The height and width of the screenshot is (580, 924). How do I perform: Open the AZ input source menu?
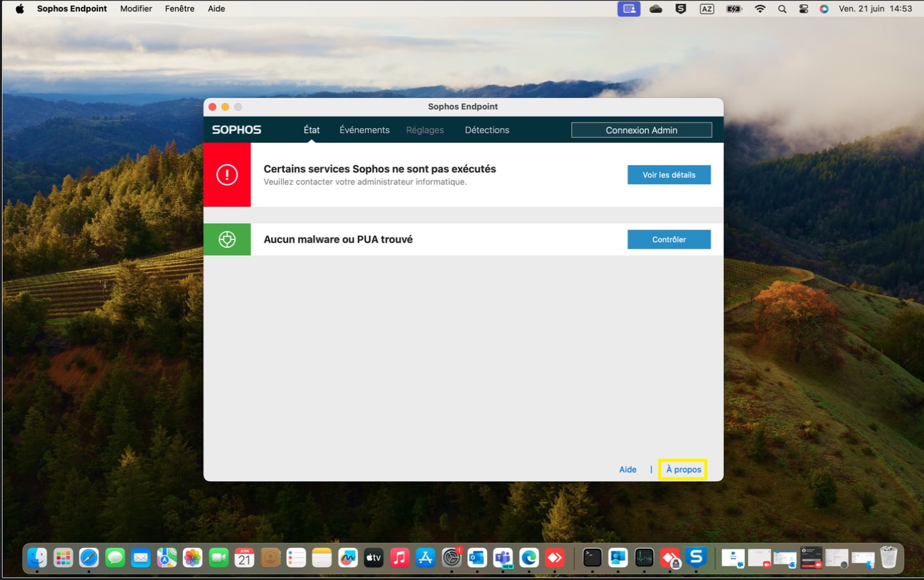point(707,9)
